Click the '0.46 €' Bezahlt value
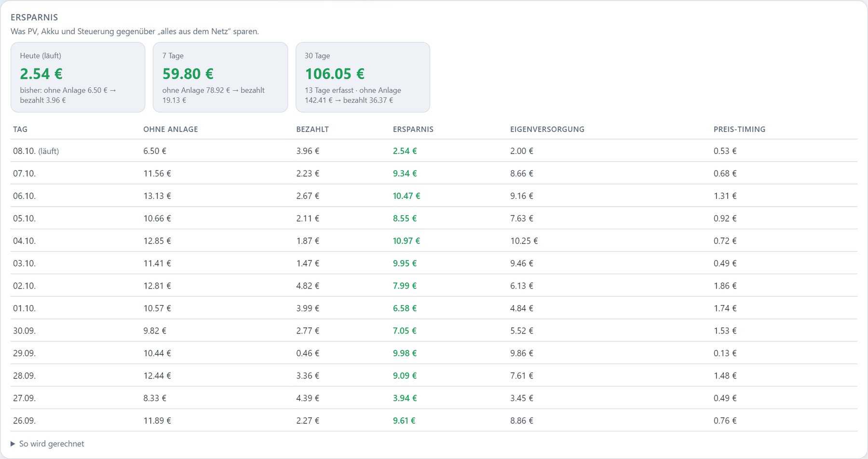The width and height of the screenshot is (868, 459). click(308, 353)
